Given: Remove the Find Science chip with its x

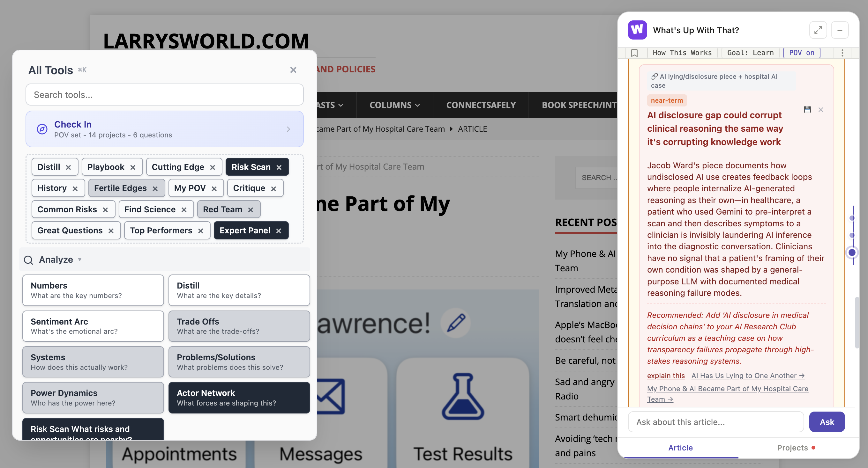Looking at the screenshot, I should pos(184,210).
